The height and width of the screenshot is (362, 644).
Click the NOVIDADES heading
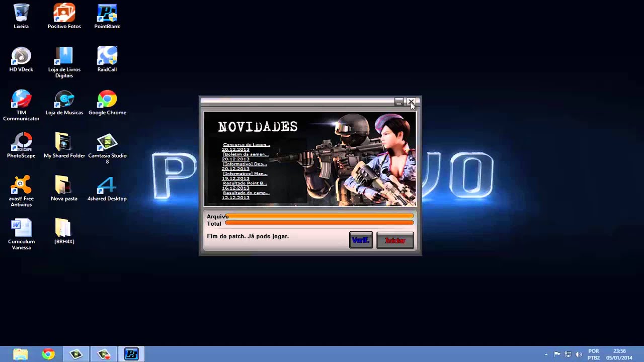point(258,127)
